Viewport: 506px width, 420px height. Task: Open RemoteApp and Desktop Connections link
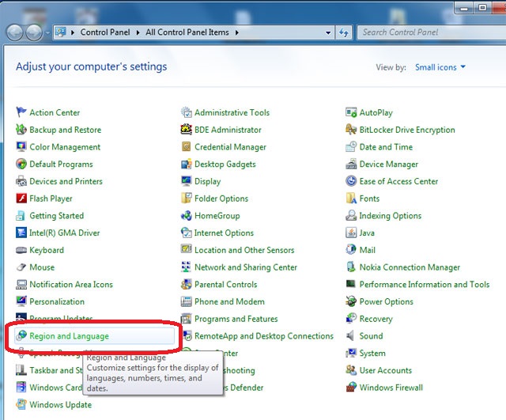click(263, 336)
